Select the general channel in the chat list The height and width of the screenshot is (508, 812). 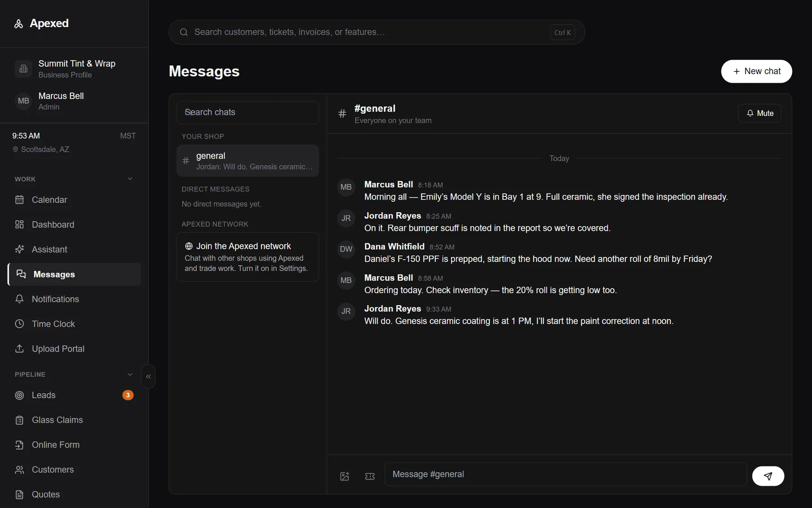pos(248,161)
